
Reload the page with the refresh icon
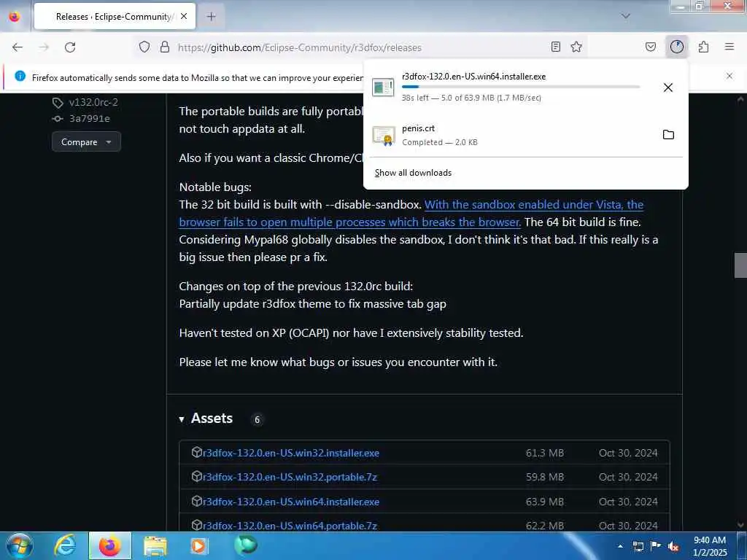click(x=70, y=47)
